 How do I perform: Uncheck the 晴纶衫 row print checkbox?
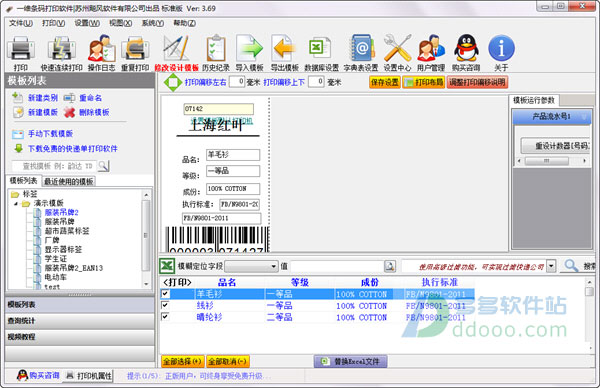tap(165, 316)
